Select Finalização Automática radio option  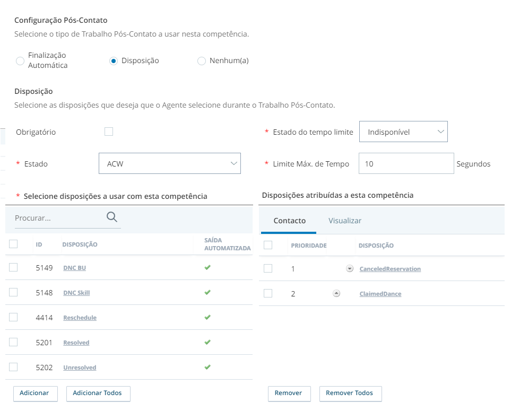point(20,60)
